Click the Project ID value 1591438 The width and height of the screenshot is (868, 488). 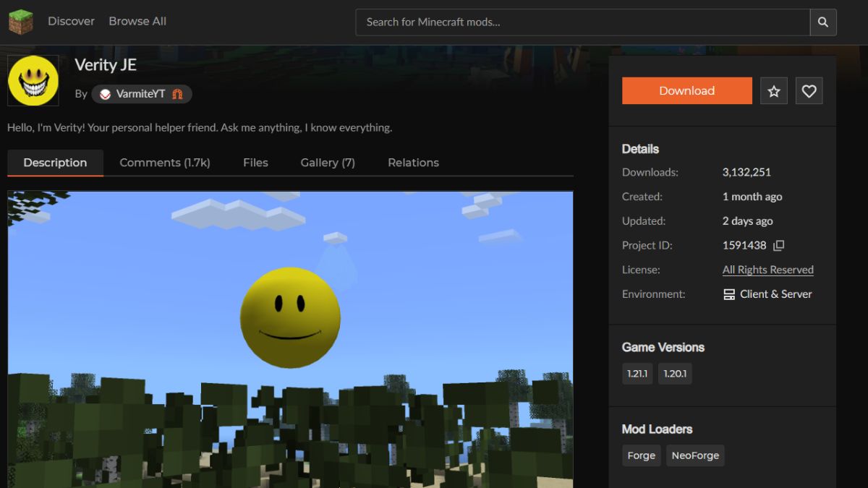pos(744,246)
